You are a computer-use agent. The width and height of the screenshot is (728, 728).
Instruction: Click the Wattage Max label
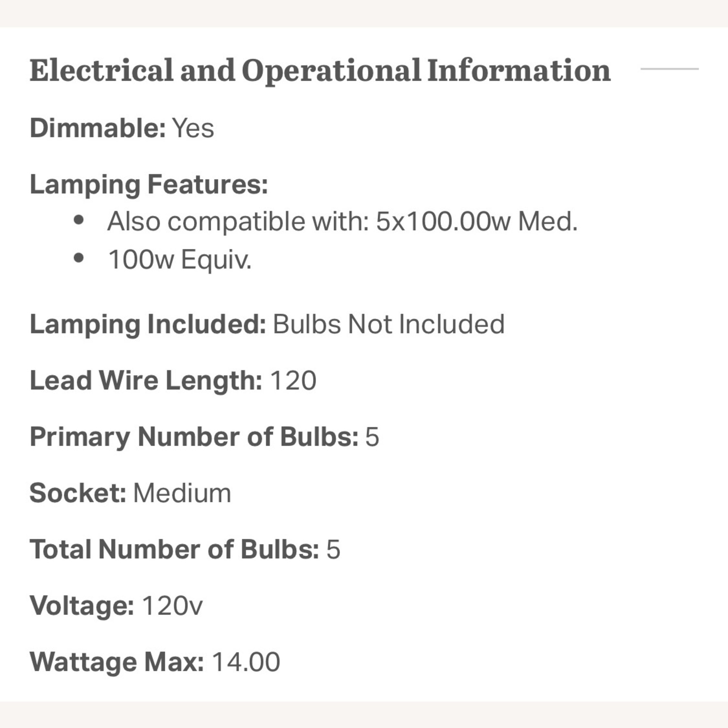[x=116, y=662]
